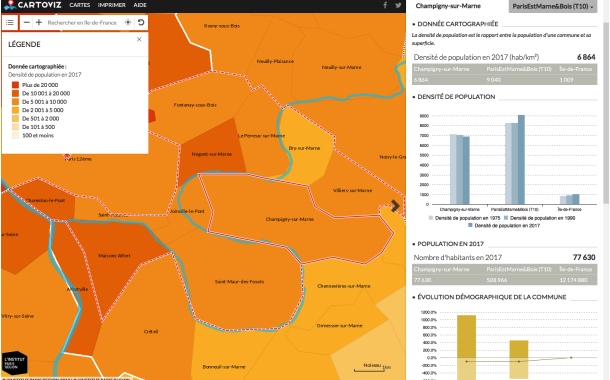Select Saint-Maur-des-Fossés commune label
Image resolution: width=610 pixels, height=380 pixels.
click(x=239, y=282)
